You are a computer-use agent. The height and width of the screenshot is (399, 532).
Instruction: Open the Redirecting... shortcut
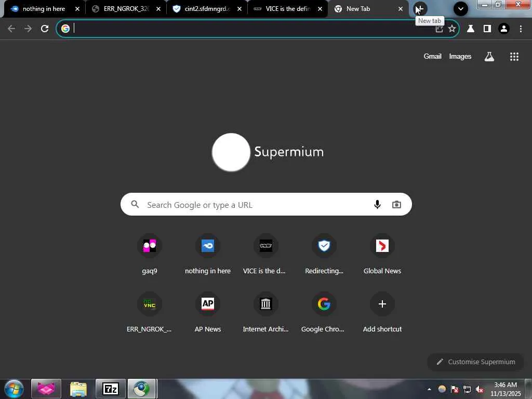click(x=324, y=255)
